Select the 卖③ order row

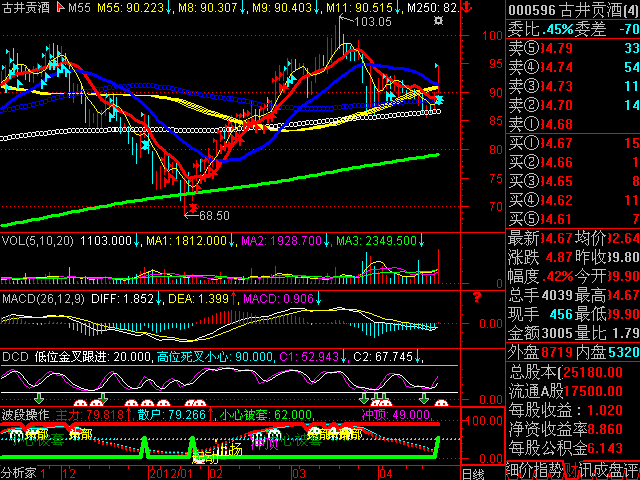click(573, 86)
